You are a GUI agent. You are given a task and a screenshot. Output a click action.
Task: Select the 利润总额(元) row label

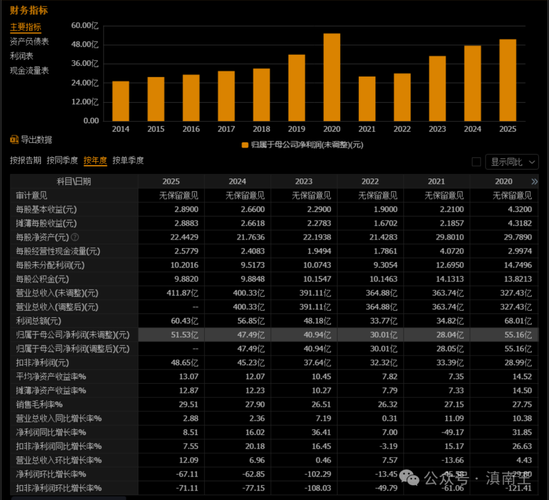pyautogui.click(x=39, y=321)
